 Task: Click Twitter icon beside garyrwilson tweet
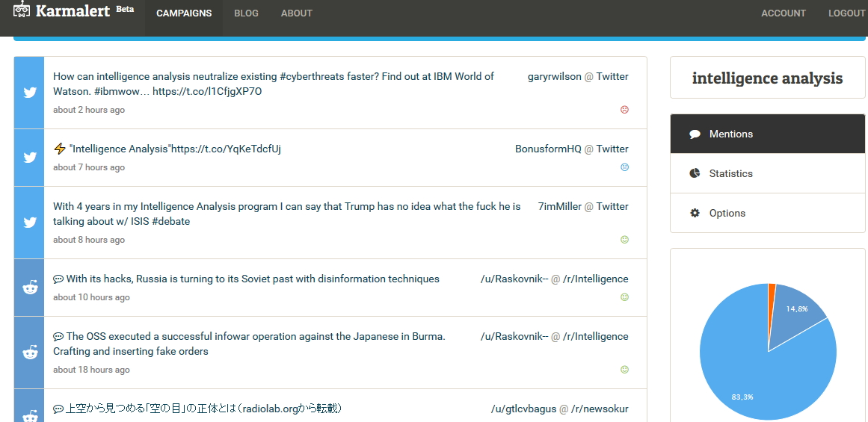[x=30, y=93]
